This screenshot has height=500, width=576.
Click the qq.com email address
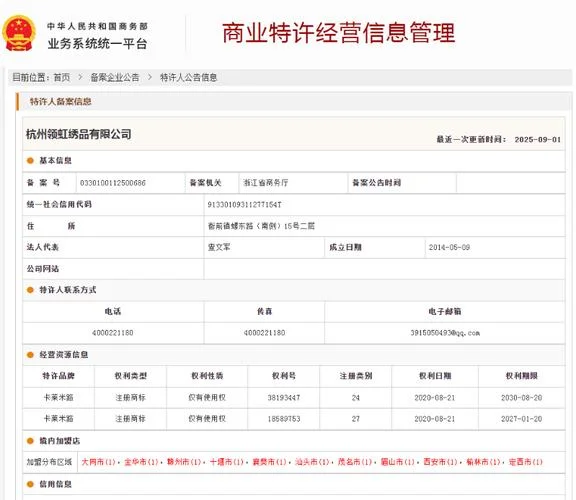445,333
